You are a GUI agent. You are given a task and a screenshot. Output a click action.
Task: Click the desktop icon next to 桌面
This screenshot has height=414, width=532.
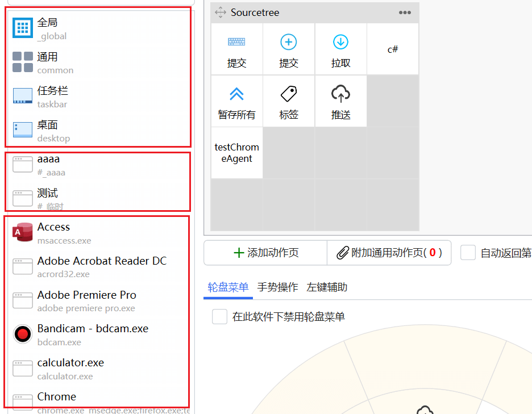coord(23,130)
